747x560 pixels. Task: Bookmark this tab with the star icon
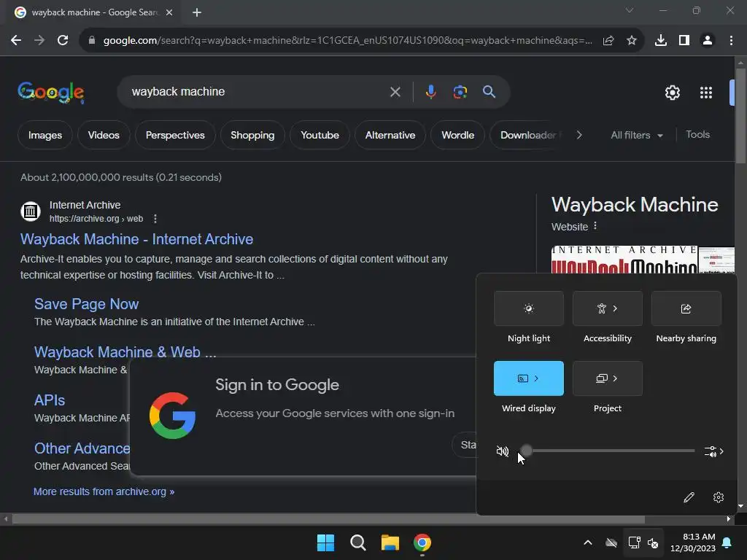(x=632, y=41)
